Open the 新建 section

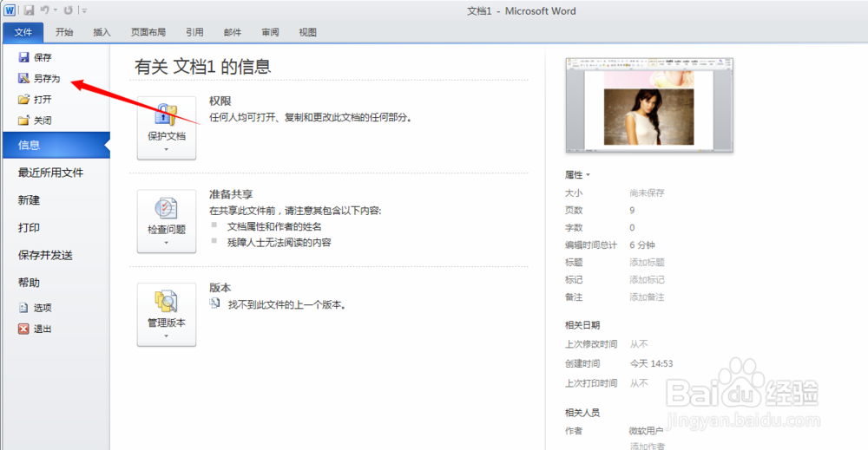click(29, 200)
